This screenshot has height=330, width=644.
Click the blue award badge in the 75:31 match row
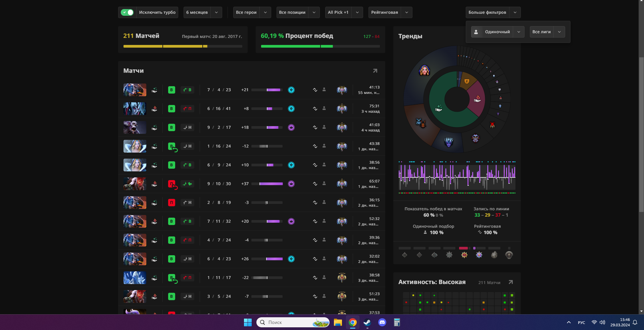(291, 109)
